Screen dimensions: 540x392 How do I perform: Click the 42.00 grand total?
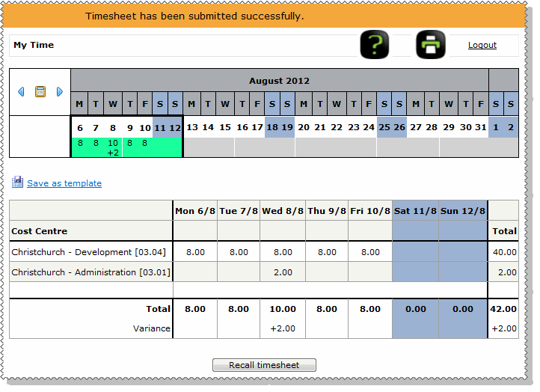[503, 309]
